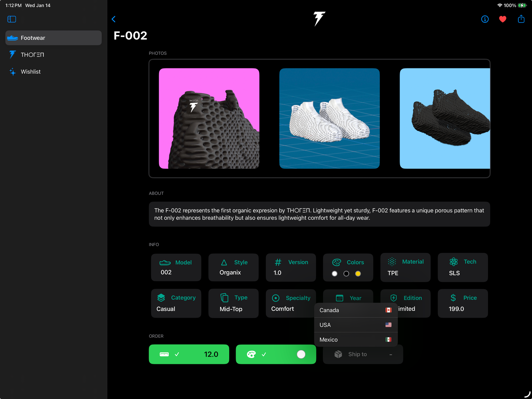
Task: Click the Organix style value
Action: point(230,272)
